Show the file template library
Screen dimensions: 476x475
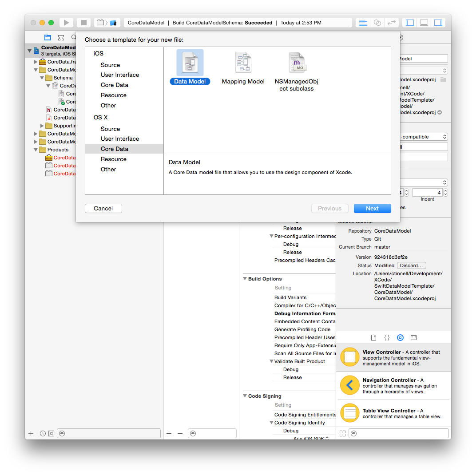(x=373, y=337)
